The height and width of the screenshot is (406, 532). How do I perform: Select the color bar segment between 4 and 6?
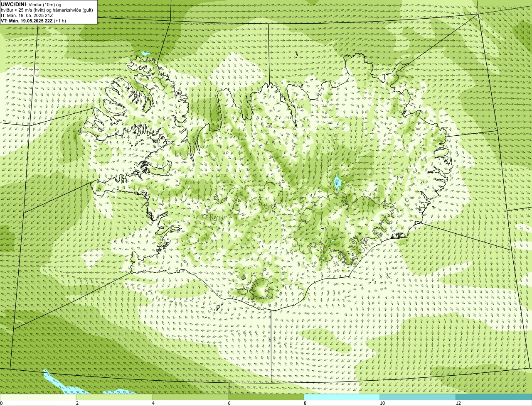pyautogui.click(x=190, y=397)
